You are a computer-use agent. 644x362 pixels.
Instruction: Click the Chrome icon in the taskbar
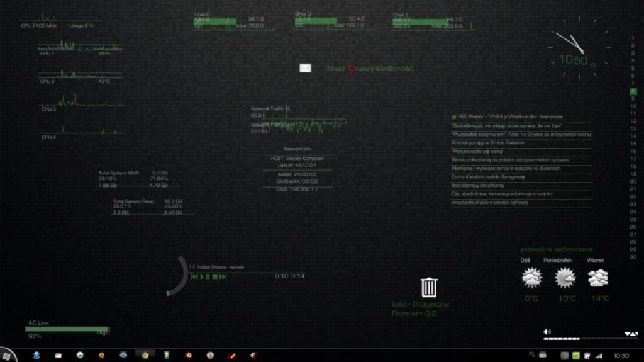[145, 355]
